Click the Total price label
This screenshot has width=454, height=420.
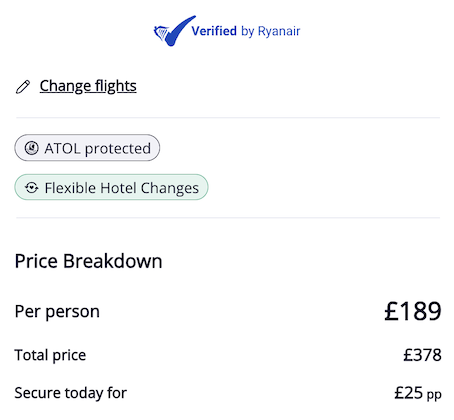coord(50,355)
